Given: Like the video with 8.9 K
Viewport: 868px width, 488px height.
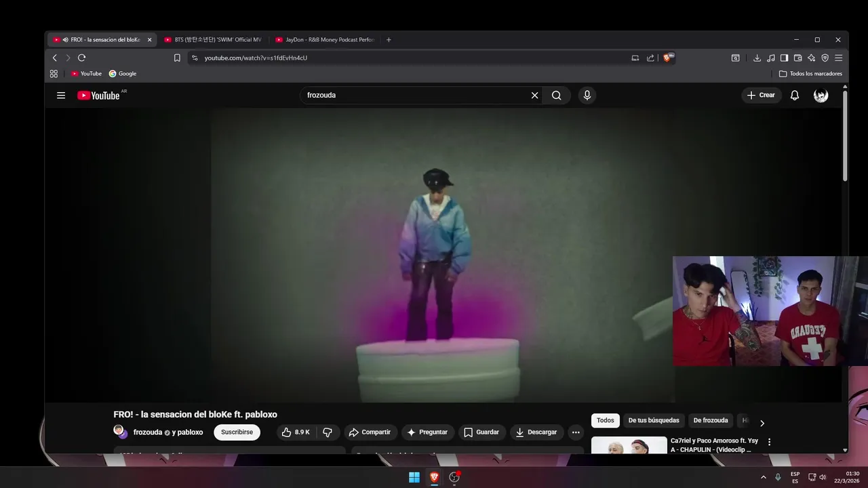Looking at the screenshot, I should coord(296,432).
